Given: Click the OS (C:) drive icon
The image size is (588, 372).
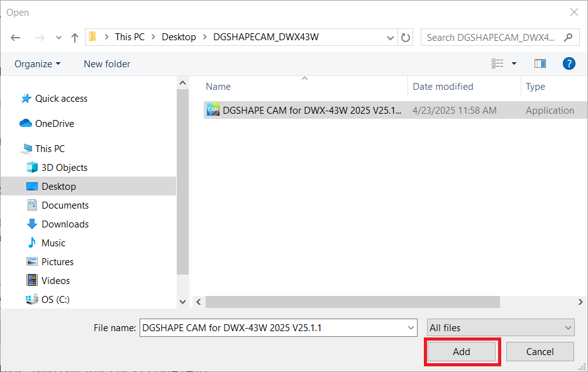Looking at the screenshot, I should (x=32, y=299).
